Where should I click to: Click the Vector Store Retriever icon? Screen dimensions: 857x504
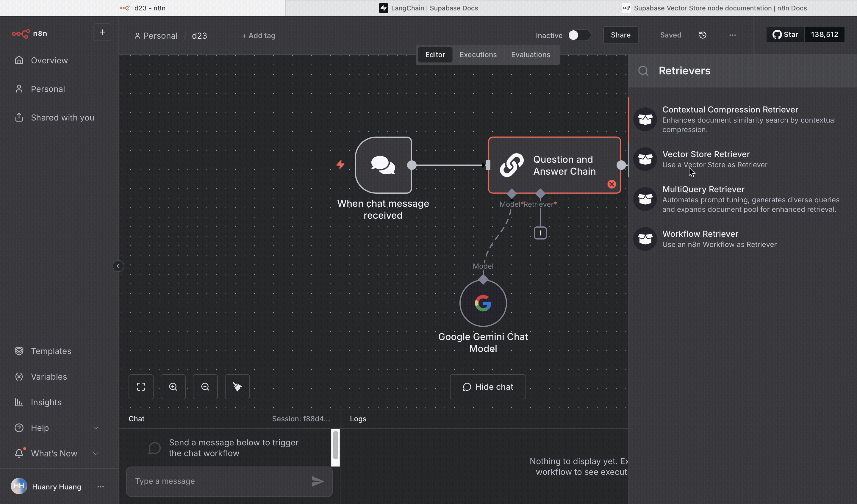tap(645, 159)
